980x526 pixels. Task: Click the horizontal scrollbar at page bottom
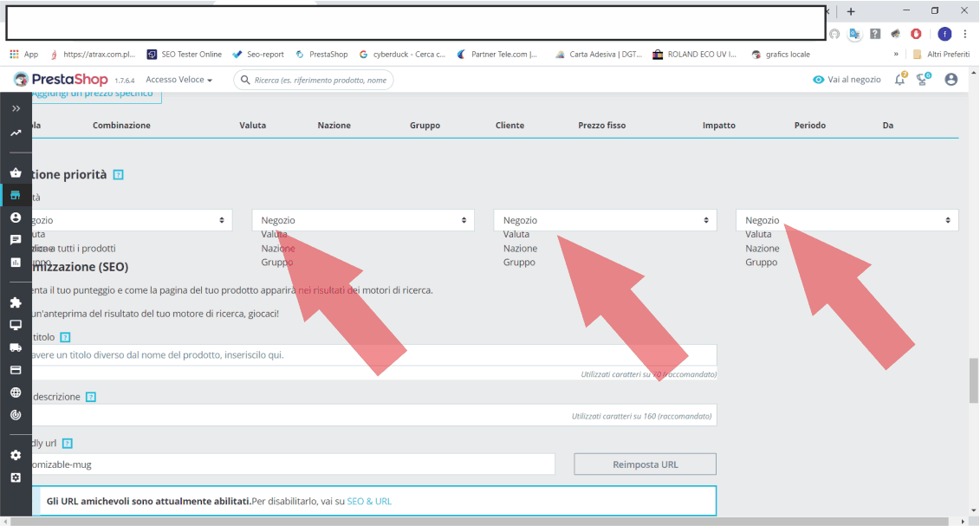coord(479,521)
